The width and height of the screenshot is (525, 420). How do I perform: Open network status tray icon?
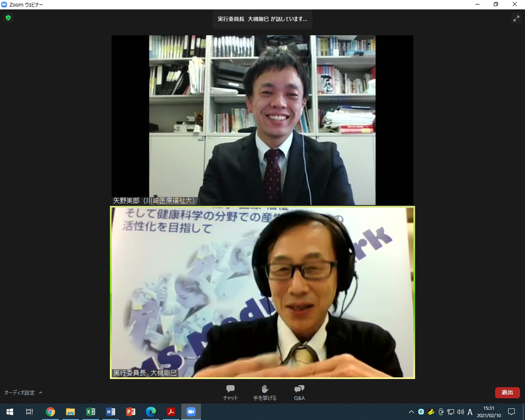tap(451, 412)
